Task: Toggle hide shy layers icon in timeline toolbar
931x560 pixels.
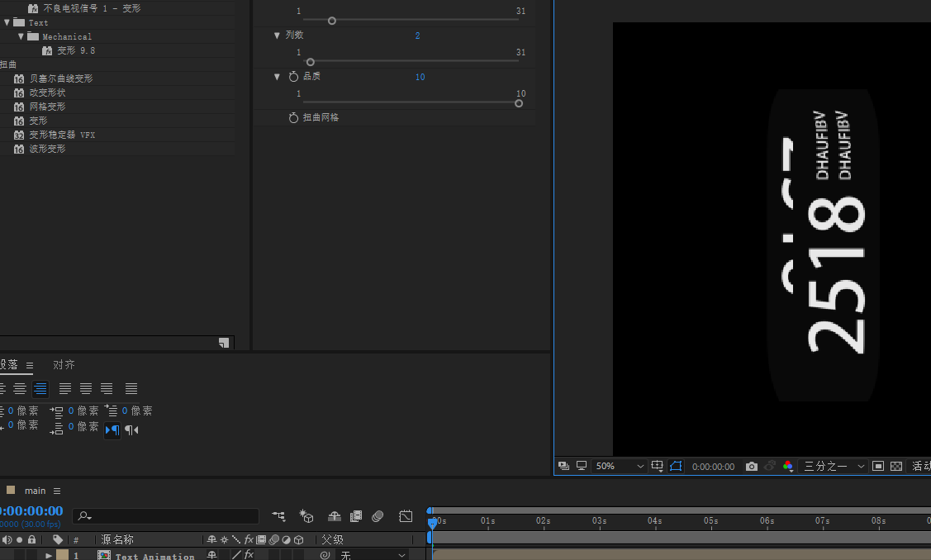Action: click(x=335, y=516)
